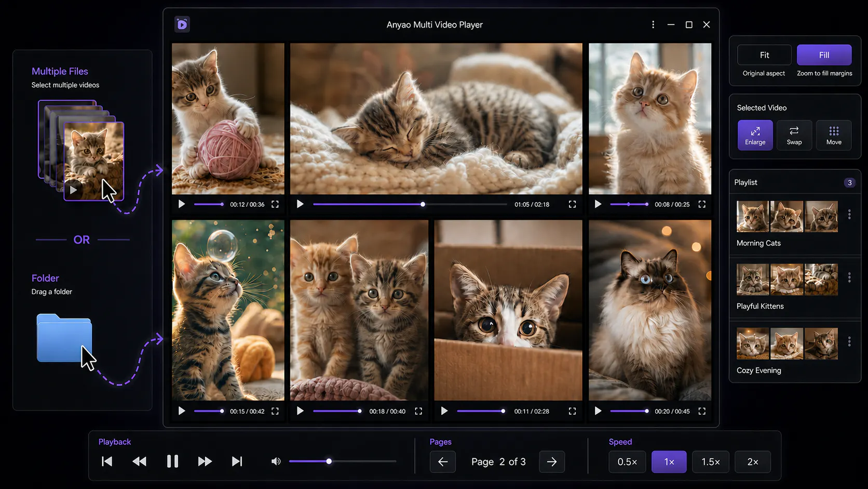Set speed to 0.5×
The height and width of the screenshot is (489, 868).
pos(627,462)
